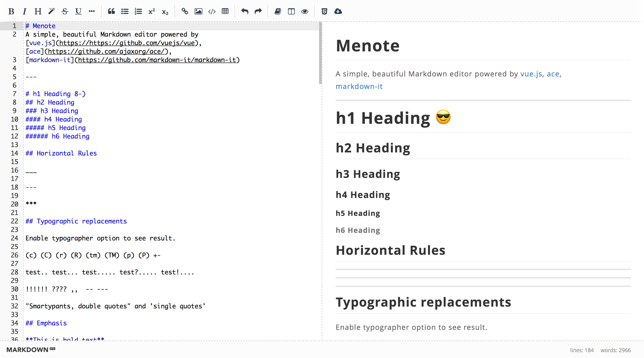Toggle bold formatting

coord(11,11)
